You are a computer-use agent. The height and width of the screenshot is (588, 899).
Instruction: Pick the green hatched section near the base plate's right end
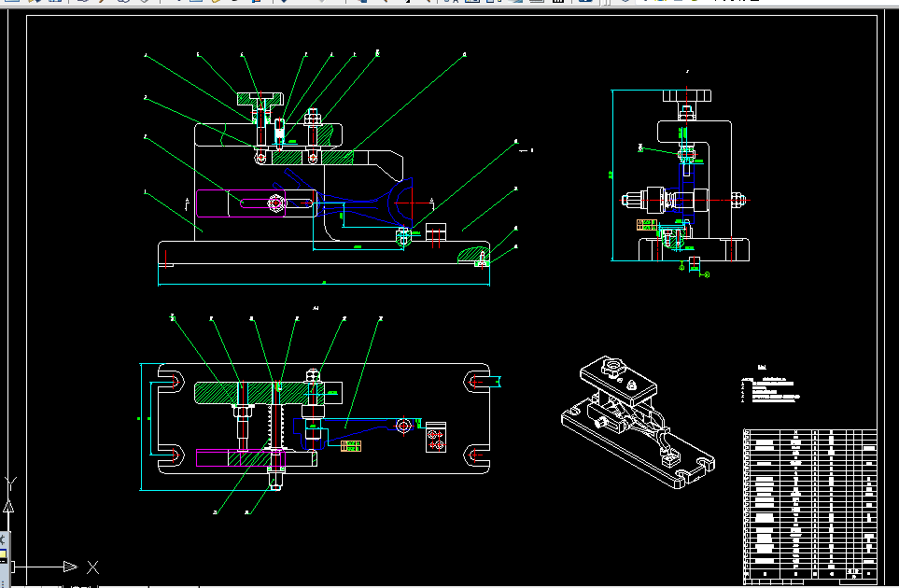(473, 256)
